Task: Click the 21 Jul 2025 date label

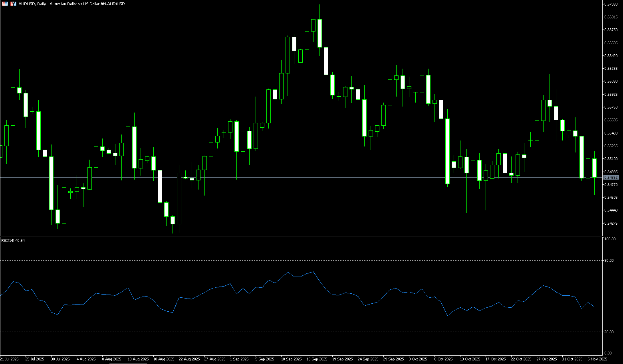Action: point(10,359)
